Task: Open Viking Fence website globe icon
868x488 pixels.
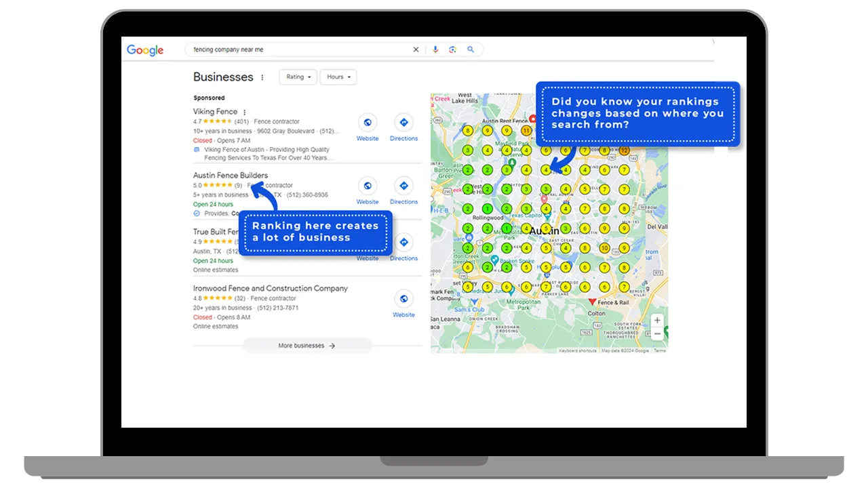Action: 368,123
